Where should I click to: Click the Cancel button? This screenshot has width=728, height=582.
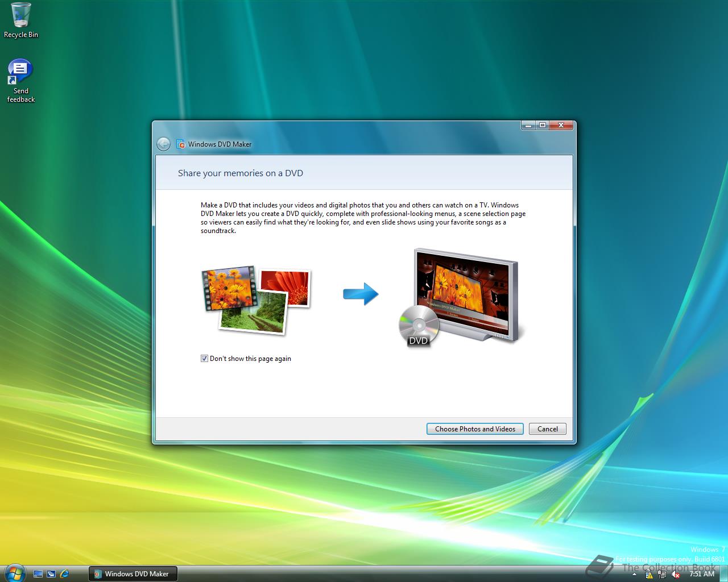pos(548,429)
